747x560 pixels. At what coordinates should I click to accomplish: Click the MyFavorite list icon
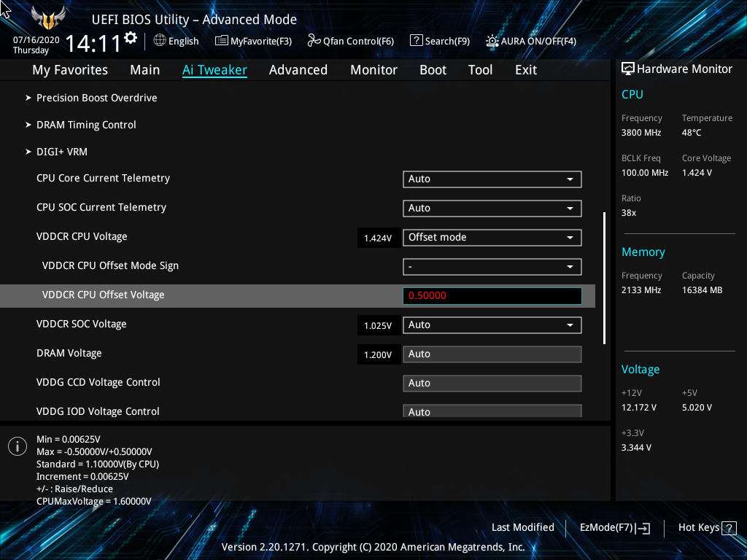pos(222,41)
